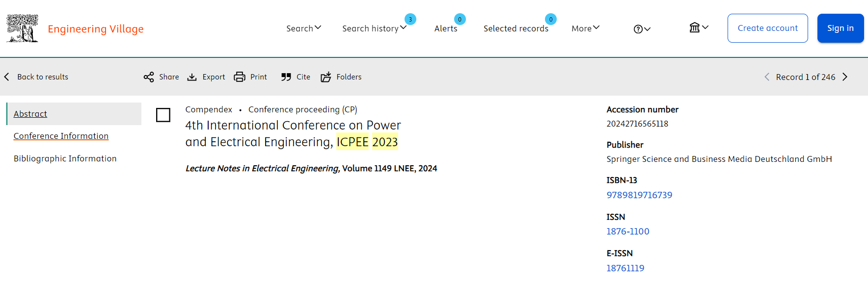Go to next record arrow

click(x=845, y=77)
